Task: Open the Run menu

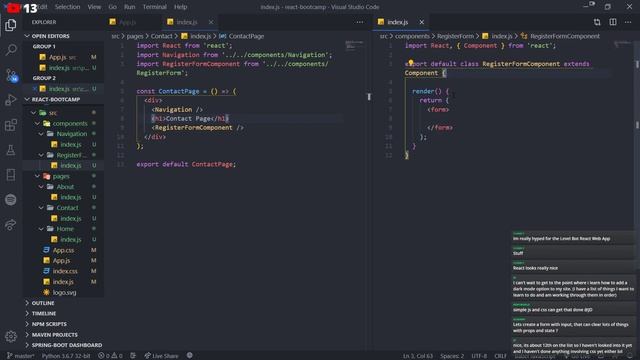Action: [129, 7]
